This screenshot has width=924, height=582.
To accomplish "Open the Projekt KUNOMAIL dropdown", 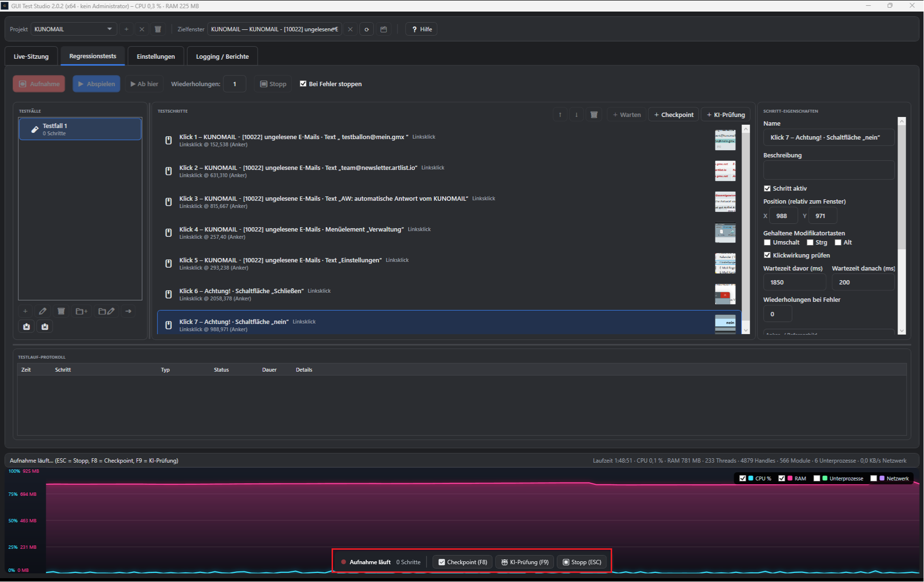I will (x=74, y=29).
